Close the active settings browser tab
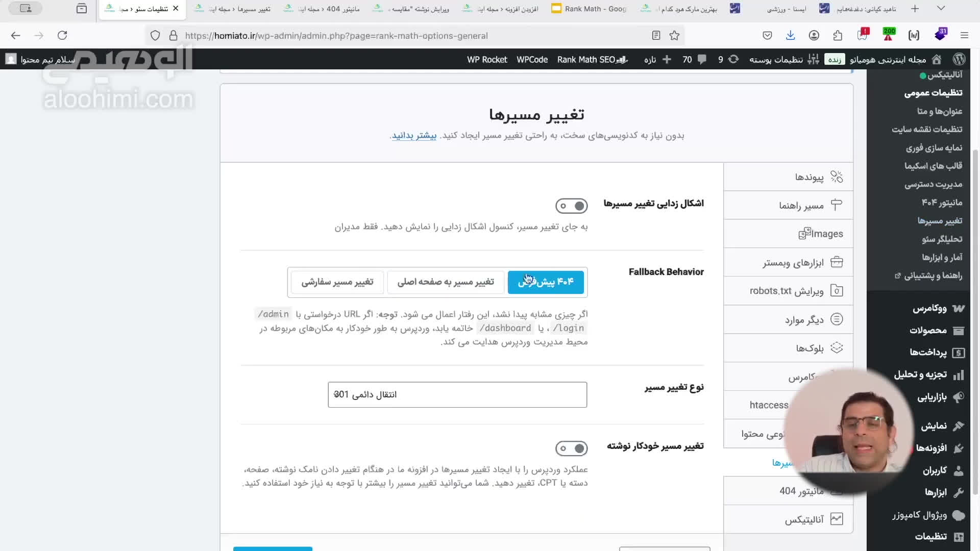Image resolution: width=980 pixels, height=551 pixels. (176, 9)
